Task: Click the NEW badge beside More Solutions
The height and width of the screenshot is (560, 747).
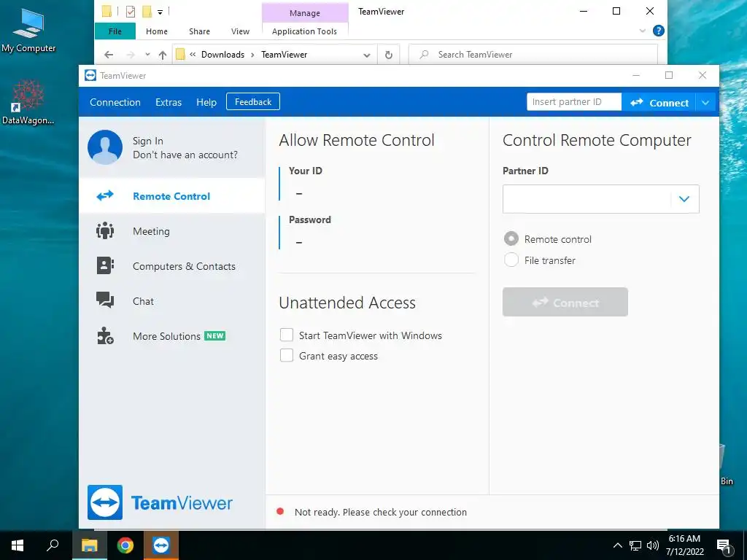Action: coord(215,335)
